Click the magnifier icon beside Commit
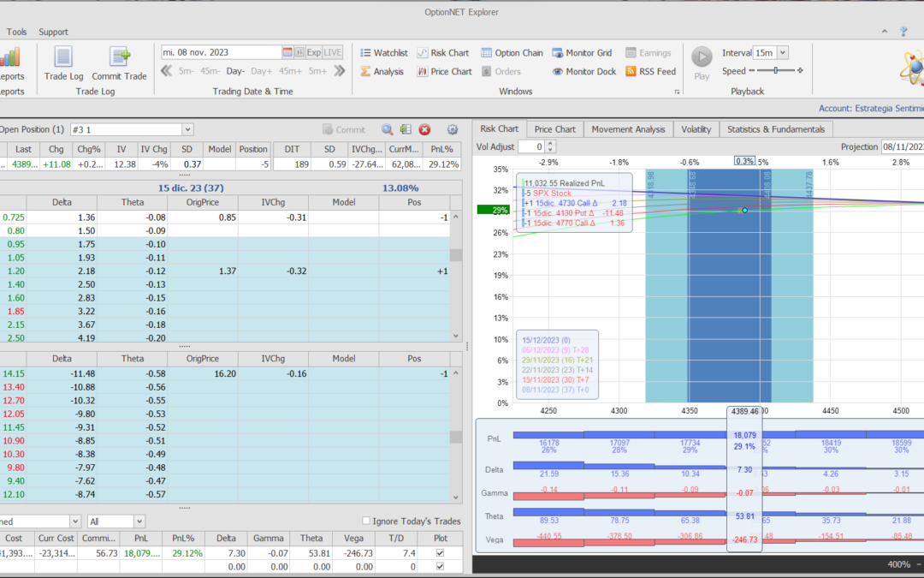Screen dimensions: 924x578 [388, 130]
